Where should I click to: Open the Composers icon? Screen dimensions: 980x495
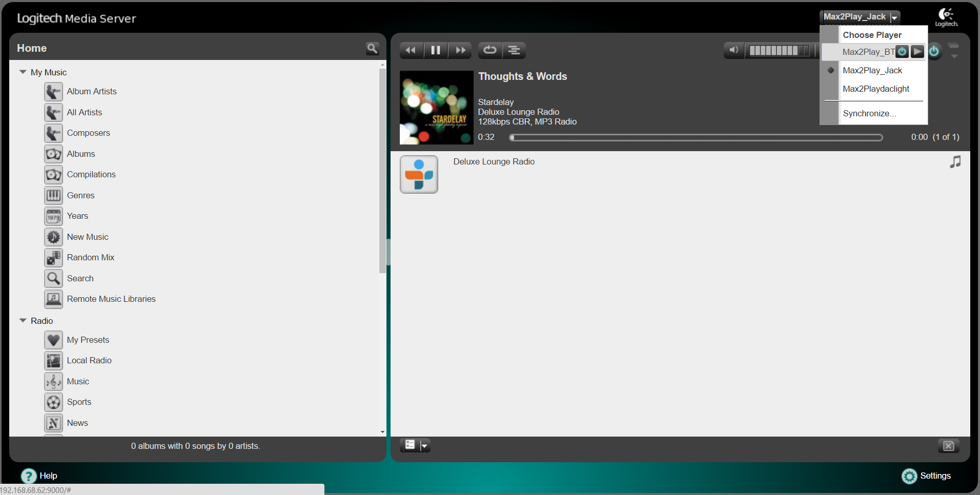(53, 133)
